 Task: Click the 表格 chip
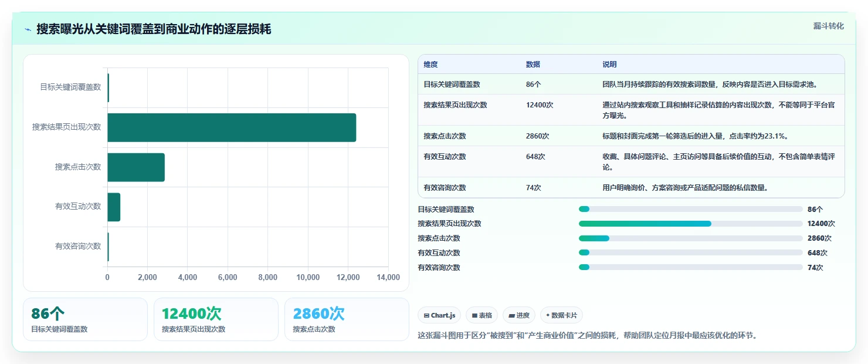482,315
